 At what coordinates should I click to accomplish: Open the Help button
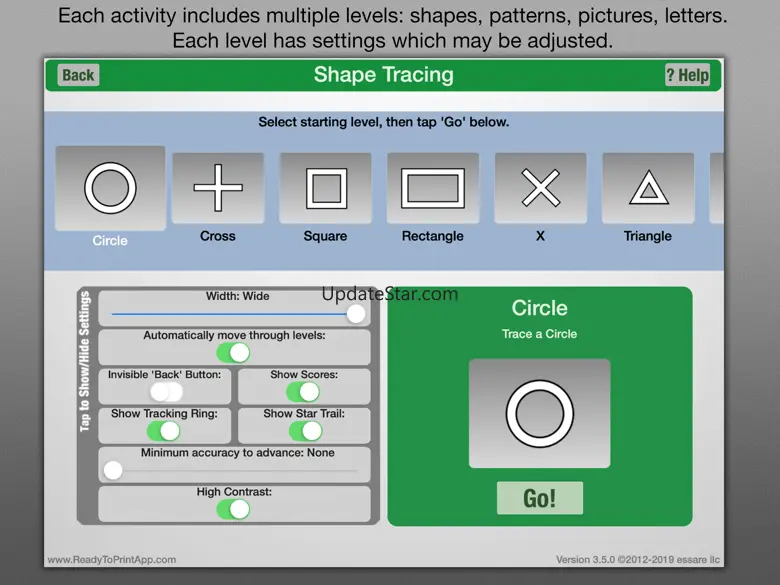pos(687,75)
